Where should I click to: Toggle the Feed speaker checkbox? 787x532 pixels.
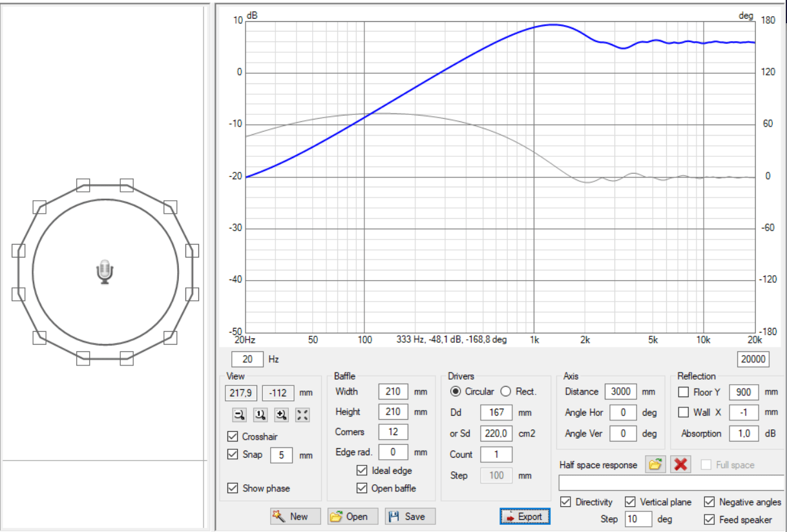709,519
